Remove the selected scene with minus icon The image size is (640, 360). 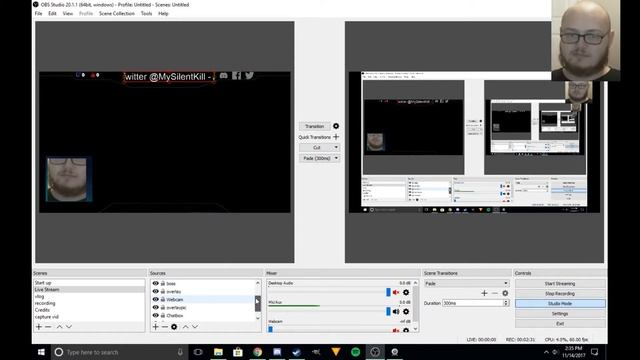(x=48, y=327)
